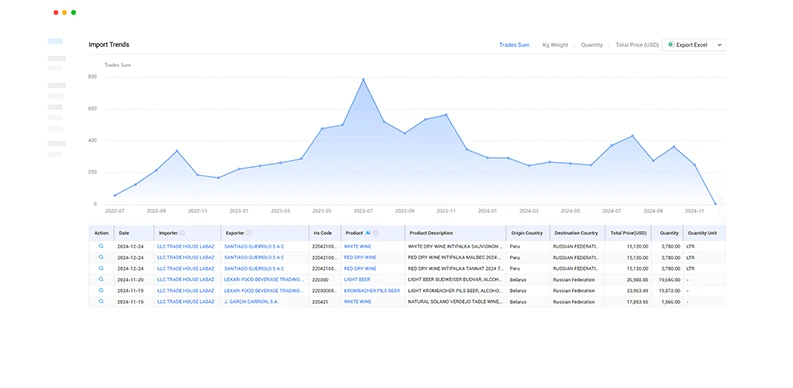Expand Export Excel dropdown arrow
This screenshot has height=388, width=793.
[x=719, y=45]
